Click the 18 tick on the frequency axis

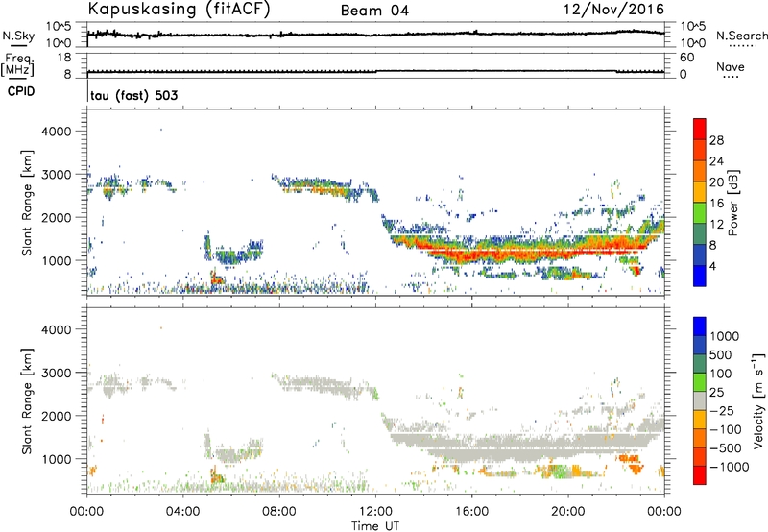click(64, 58)
